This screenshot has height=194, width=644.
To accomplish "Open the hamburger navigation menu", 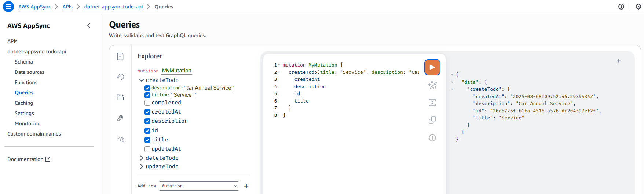I will click(x=8, y=7).
